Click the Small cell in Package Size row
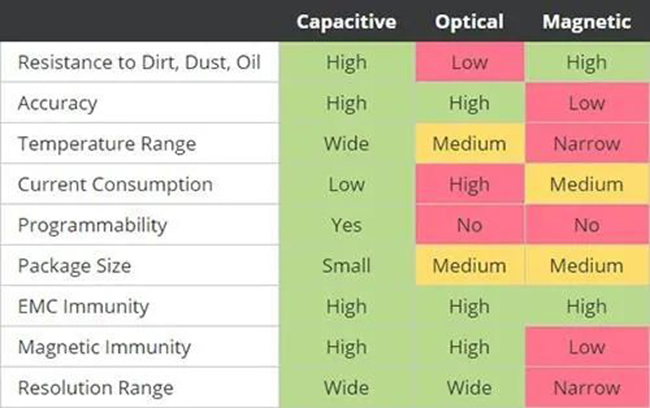650x408 pixels. 346,266
